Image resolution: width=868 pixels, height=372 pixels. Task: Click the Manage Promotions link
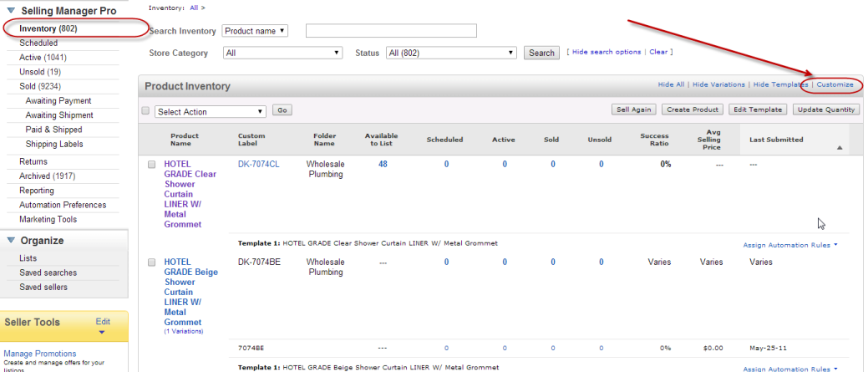click(x=40, y=353)
